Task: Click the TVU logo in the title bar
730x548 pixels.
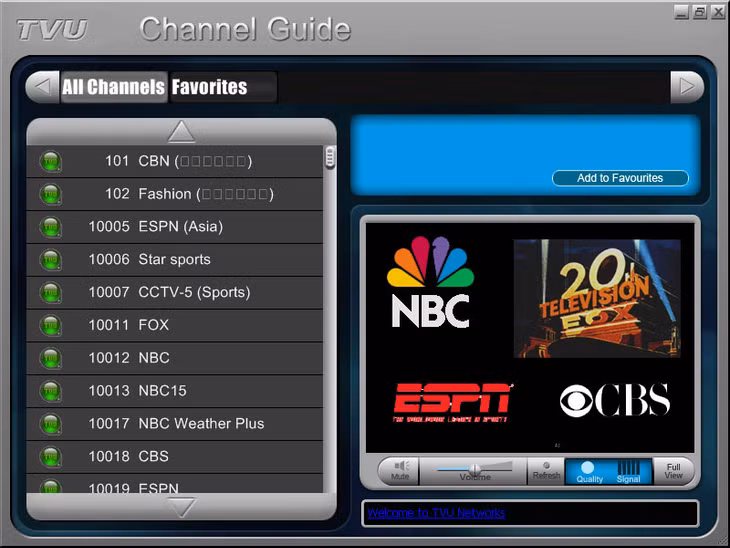Action: coord(52,30)
